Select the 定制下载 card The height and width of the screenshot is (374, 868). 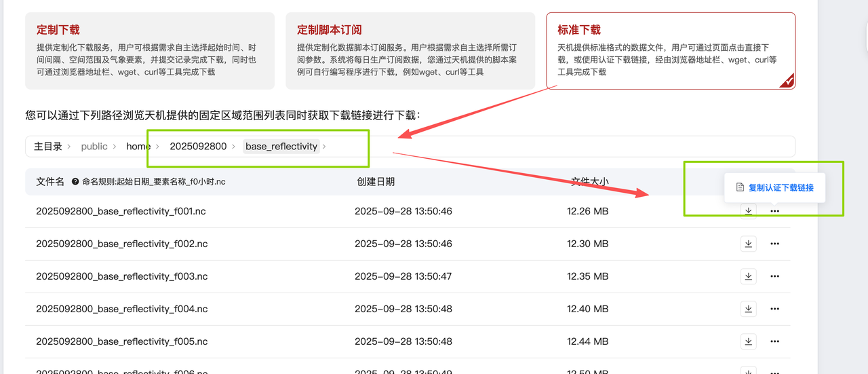pos(150,51)
